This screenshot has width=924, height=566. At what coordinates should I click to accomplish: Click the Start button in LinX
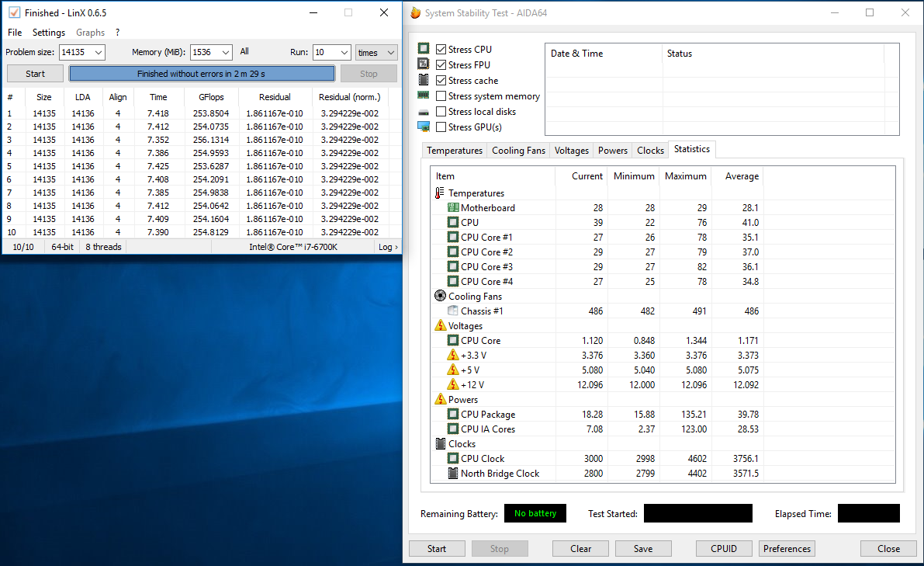[35, 74]
